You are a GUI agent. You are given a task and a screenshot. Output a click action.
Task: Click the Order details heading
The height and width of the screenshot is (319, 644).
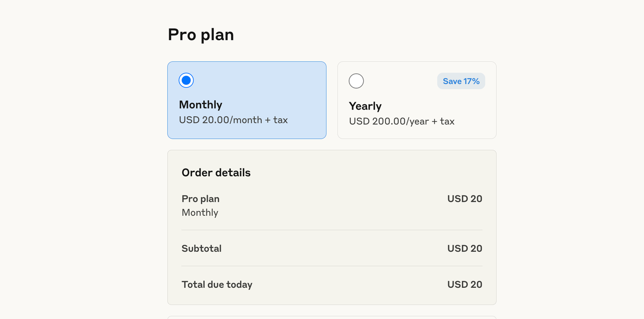216,173
